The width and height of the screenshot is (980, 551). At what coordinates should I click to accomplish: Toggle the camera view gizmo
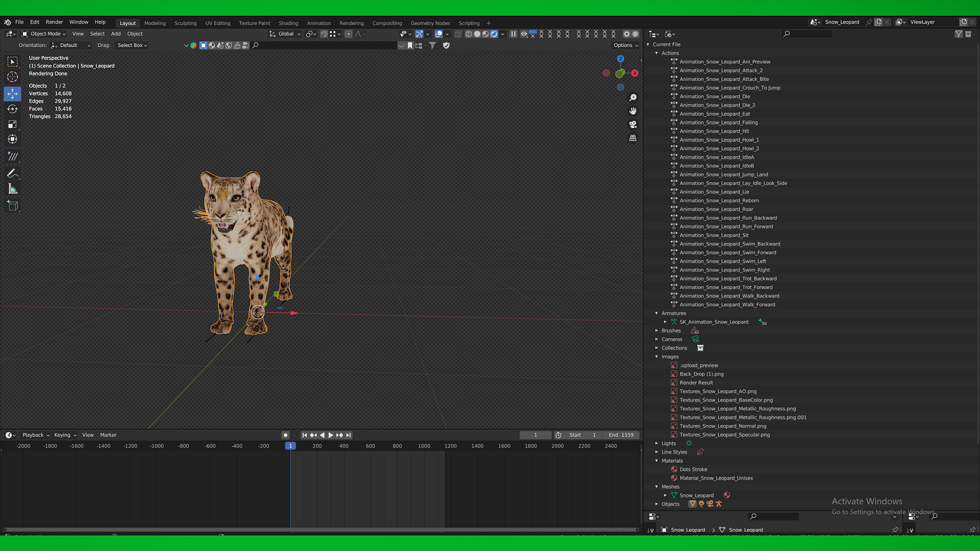(632, 125)
